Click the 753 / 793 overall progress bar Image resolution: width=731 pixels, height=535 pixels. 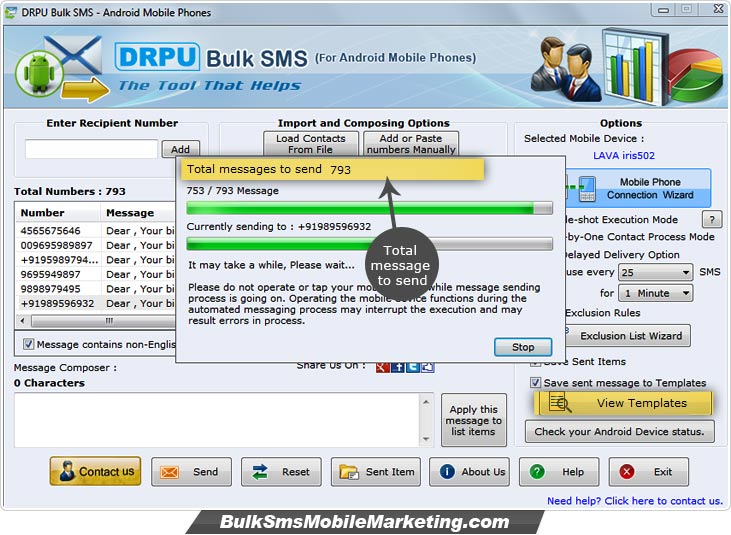(x=370, y=208)
